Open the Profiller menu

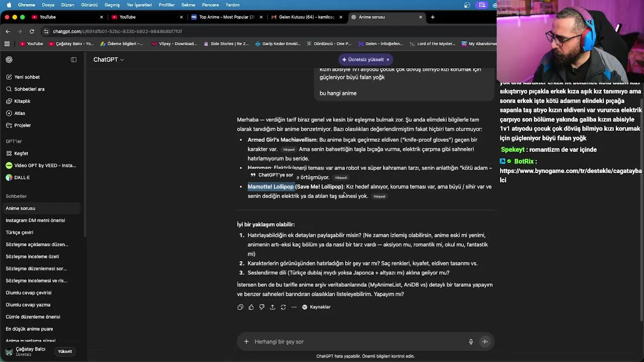(167, 5)
